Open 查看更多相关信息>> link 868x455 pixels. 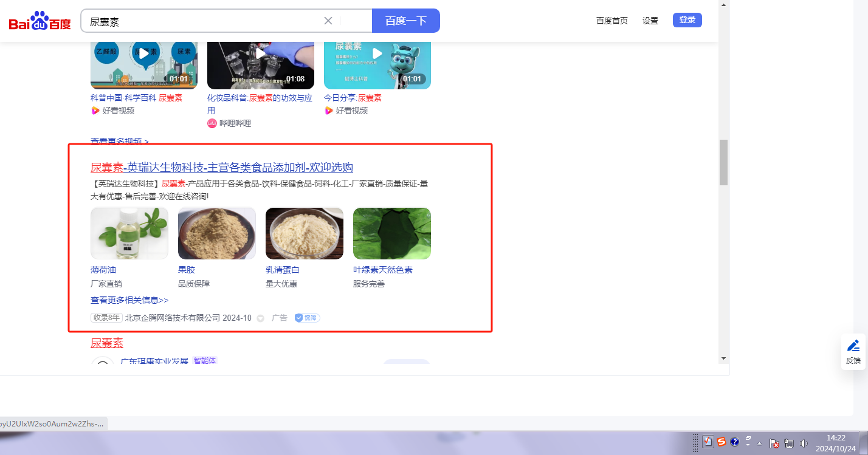129,300
